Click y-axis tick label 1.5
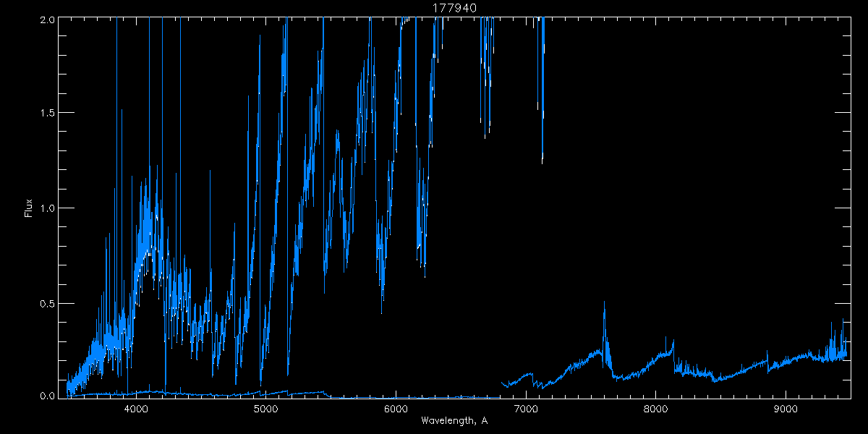Image resolution: width=868 pixels, height=434 pixels. click(46, 113)
